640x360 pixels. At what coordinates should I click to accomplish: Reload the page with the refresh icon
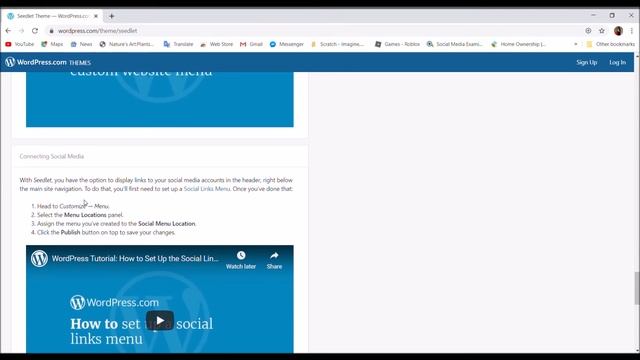coord(35,31)
